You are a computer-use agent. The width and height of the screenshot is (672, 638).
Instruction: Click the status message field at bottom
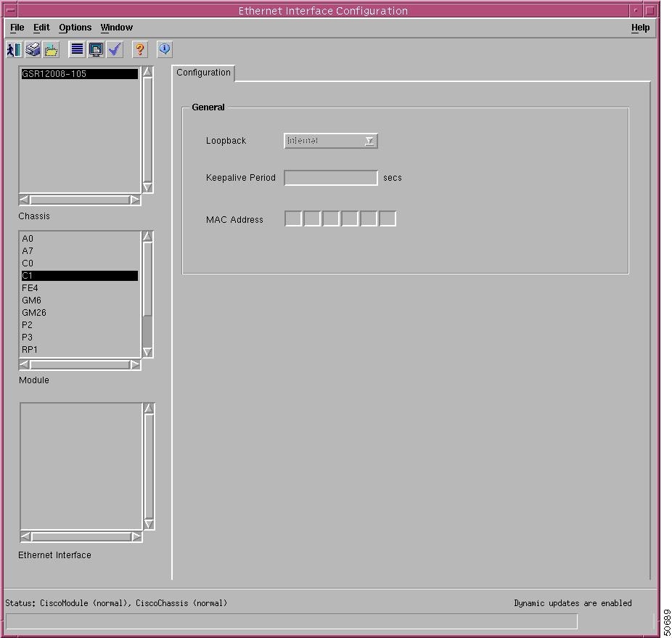292,622
